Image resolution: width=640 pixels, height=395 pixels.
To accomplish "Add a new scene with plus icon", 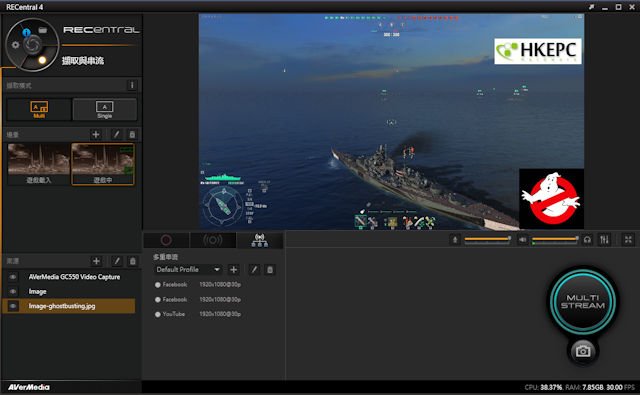I will [x=96, y=134].
